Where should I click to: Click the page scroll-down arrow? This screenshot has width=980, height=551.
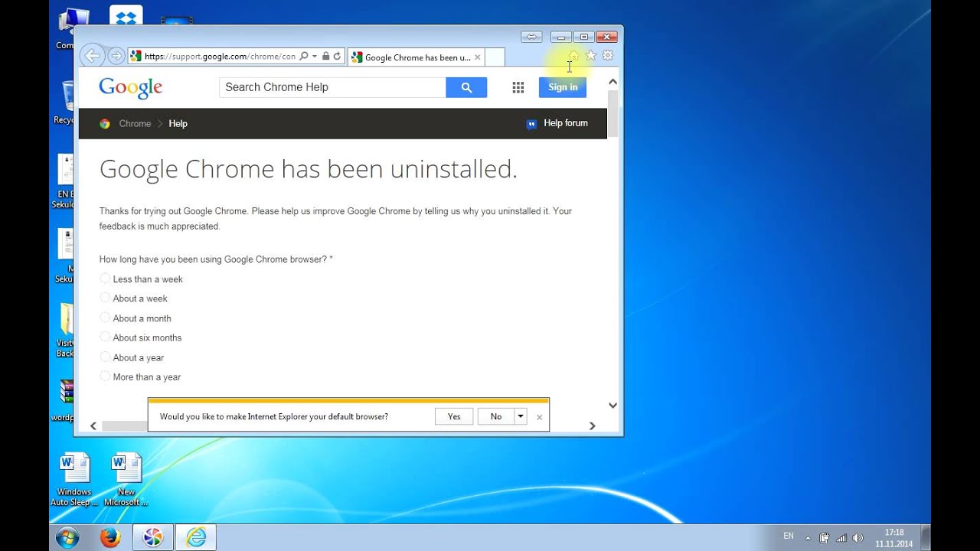point(612,406)
